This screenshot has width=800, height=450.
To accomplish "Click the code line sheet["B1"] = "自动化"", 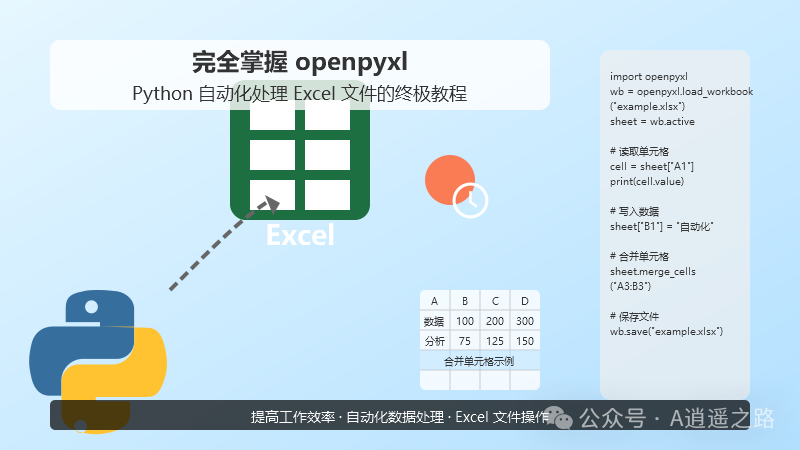I will tap(661, 227).
